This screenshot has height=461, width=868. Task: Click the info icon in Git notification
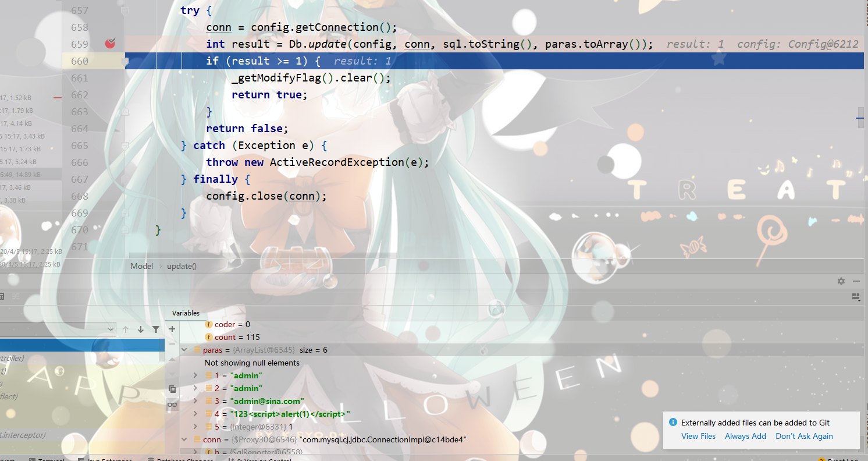pos(673,422)
